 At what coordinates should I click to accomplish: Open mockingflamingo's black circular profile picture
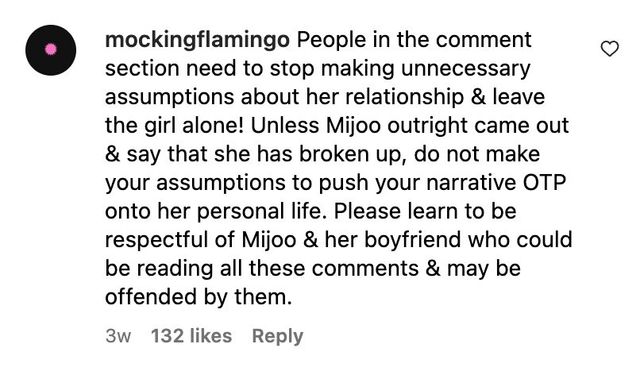coord(51,50)
